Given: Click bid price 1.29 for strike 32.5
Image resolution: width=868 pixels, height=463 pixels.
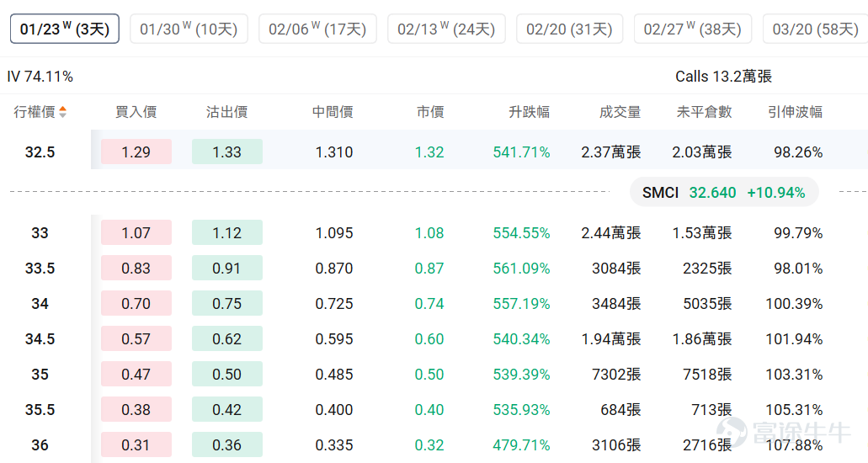Looking at the screenshot, I should click(136, 152).
